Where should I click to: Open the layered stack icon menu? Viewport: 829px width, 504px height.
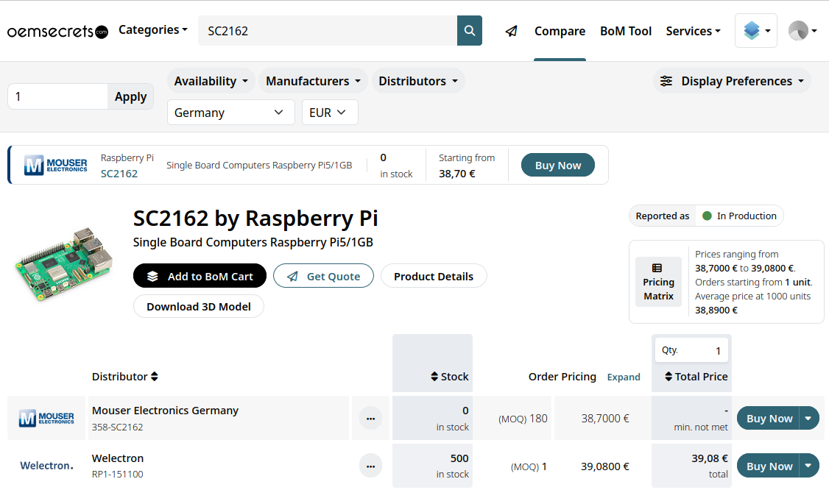pyautogui.click(x=755, y=31)
